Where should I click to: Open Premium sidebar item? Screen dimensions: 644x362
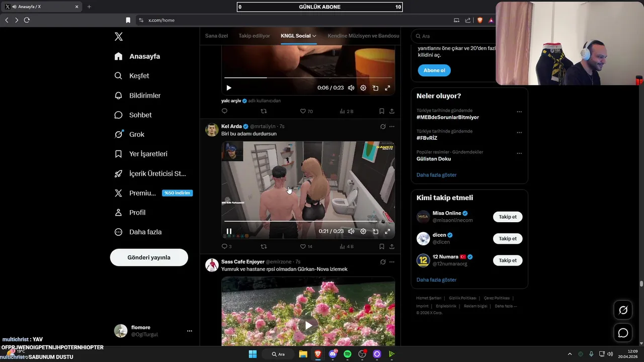(153, 193)
